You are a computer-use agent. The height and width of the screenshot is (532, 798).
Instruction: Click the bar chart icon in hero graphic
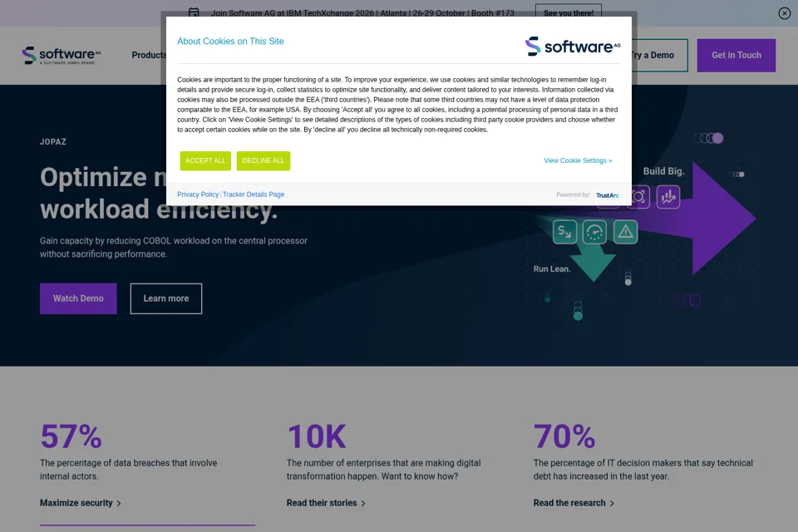(x=668, y=196)
